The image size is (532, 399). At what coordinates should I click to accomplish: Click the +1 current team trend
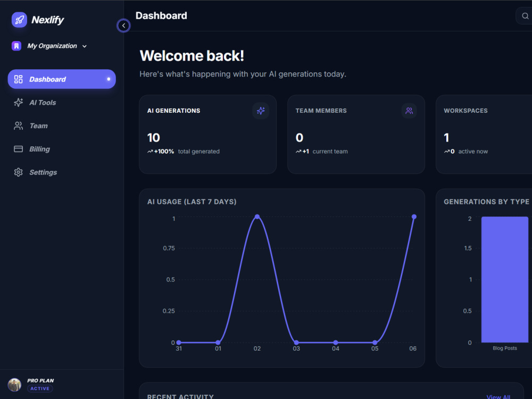(321, 151)
